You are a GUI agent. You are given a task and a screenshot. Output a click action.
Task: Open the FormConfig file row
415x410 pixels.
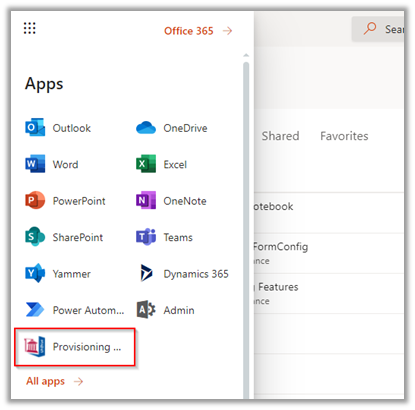[329, 253]
